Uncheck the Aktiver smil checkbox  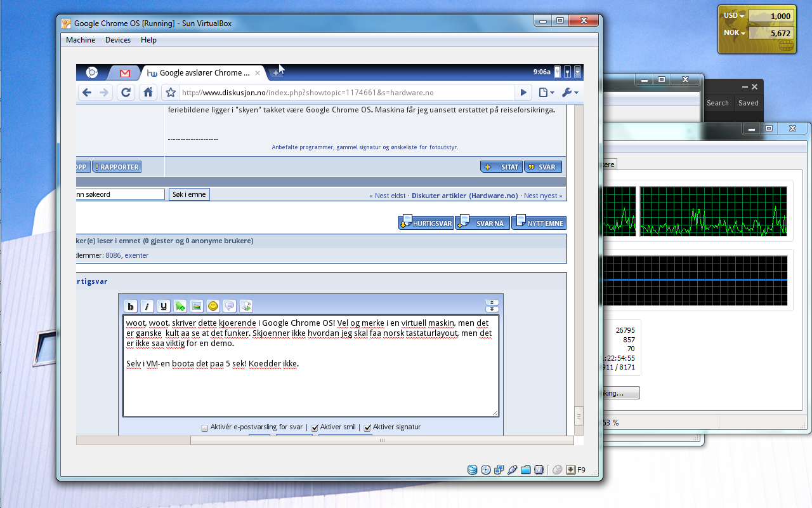(315, 428)
